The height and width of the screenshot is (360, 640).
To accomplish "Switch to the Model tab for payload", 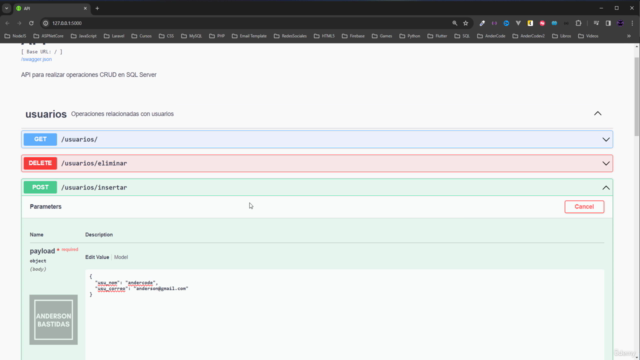I will (121, 257).
